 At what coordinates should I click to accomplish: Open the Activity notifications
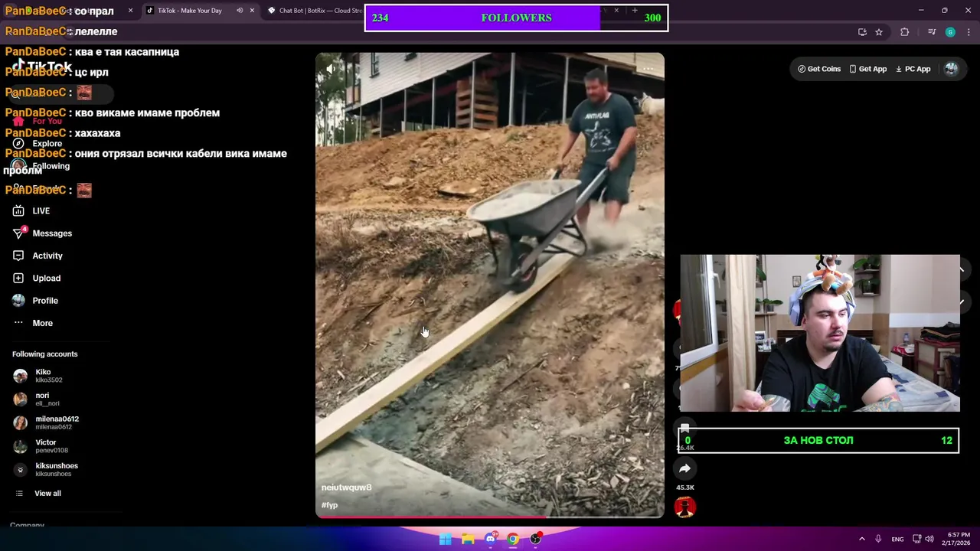tap(38, 256)
